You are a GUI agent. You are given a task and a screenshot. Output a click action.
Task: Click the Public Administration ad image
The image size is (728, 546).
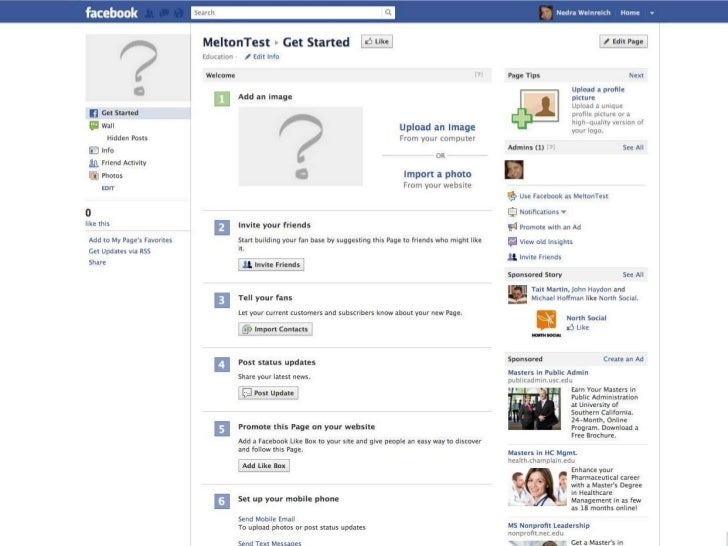pos(534,409)
